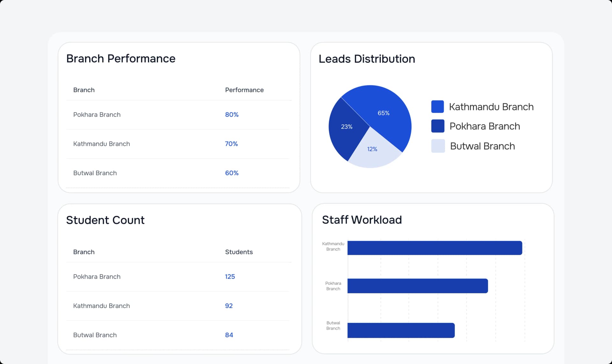Select the Butwal Branch legend color square
The height and width of the screenshot is (364, 612).
tap(437, 146)
